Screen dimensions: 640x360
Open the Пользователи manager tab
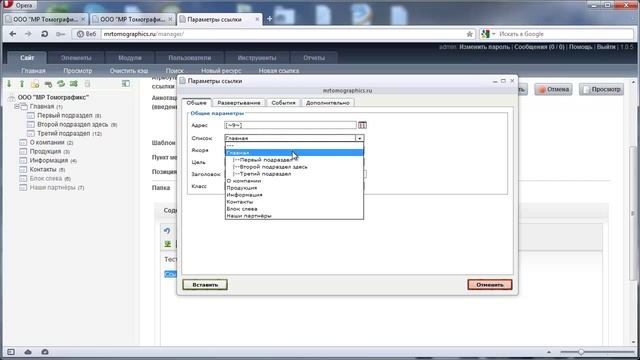(x=189, y=58)
